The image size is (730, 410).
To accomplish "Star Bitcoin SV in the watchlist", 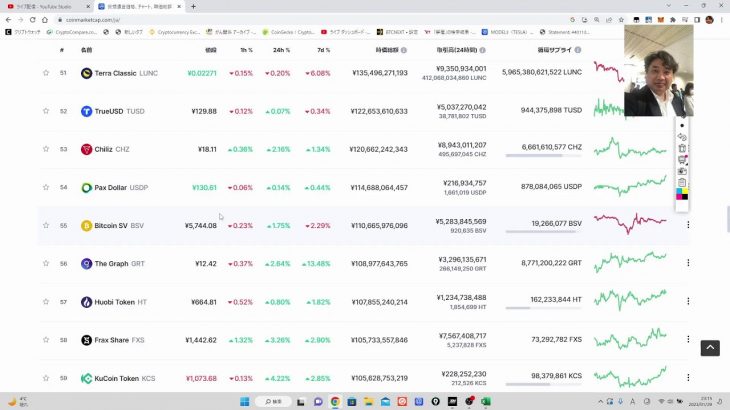I will [x=46, y=225].
